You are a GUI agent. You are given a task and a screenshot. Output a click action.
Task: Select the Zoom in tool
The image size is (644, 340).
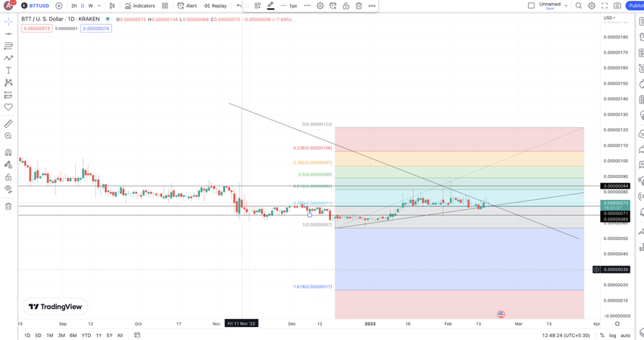pos(8,136)
